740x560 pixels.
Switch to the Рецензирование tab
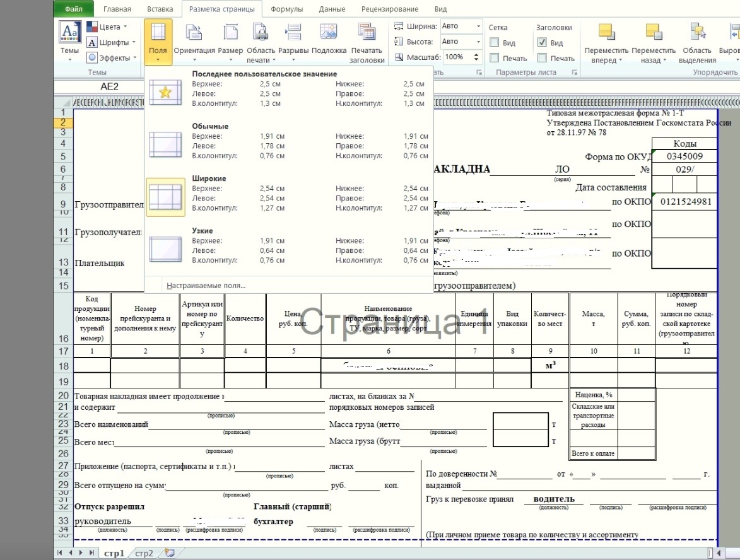390,9
